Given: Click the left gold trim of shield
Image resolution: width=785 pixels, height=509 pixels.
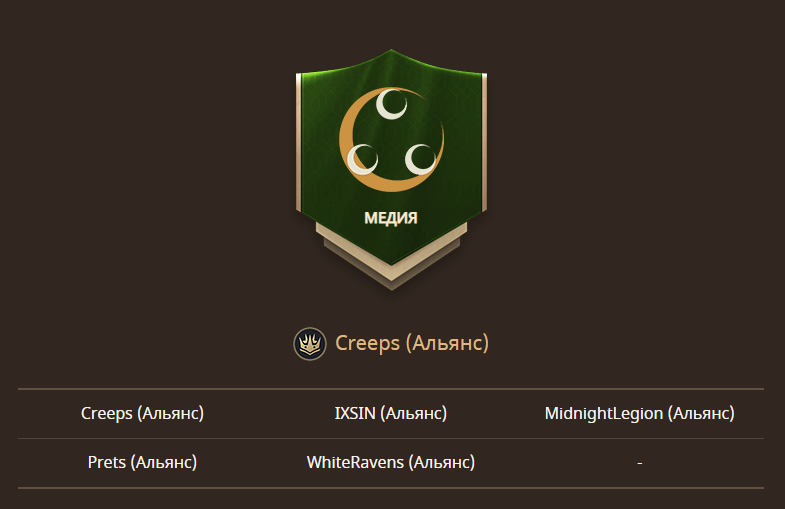Looking at the screenshot, I should (x=299, y=142).
